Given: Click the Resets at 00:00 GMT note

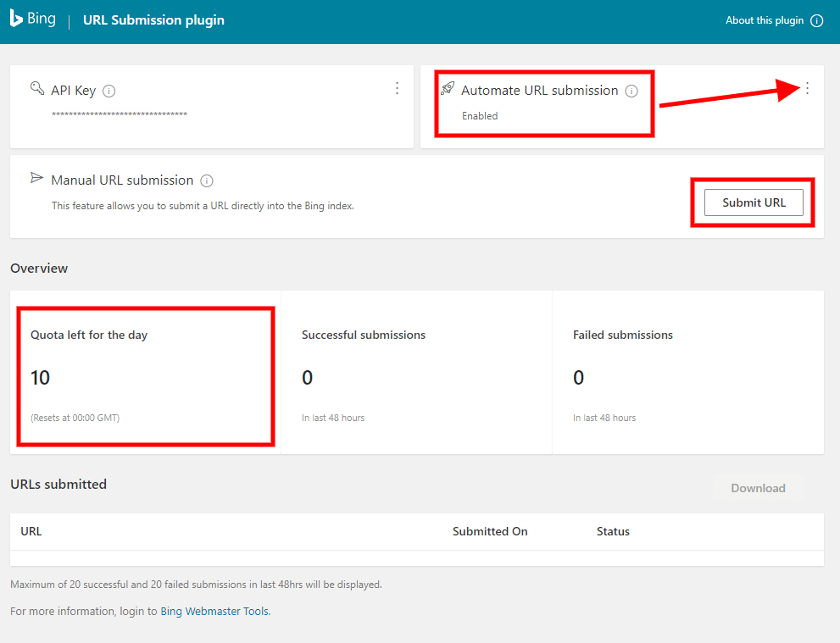Looking at the screenshot, I should (x=75, y=418).
